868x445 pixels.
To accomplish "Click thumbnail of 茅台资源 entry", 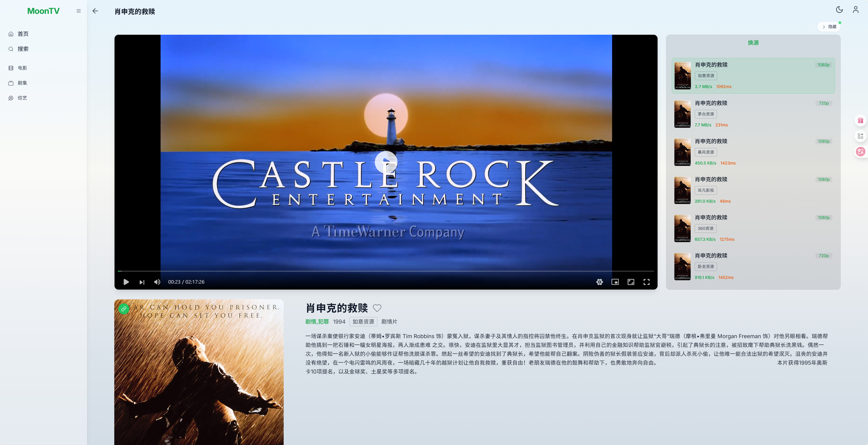I will point(682,114).
